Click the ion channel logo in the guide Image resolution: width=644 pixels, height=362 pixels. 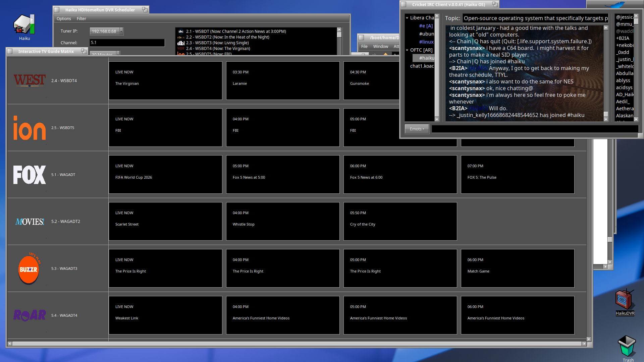(30, 128)
